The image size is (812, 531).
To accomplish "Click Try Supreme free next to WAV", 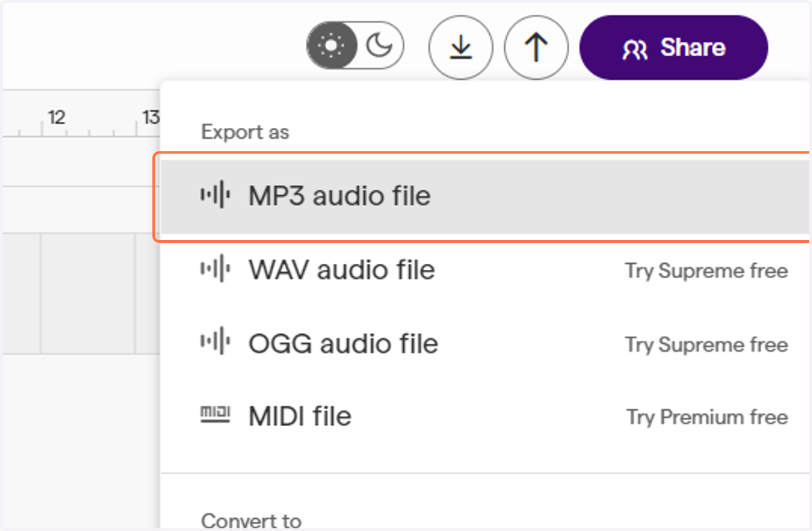I will tap(706, 271).
